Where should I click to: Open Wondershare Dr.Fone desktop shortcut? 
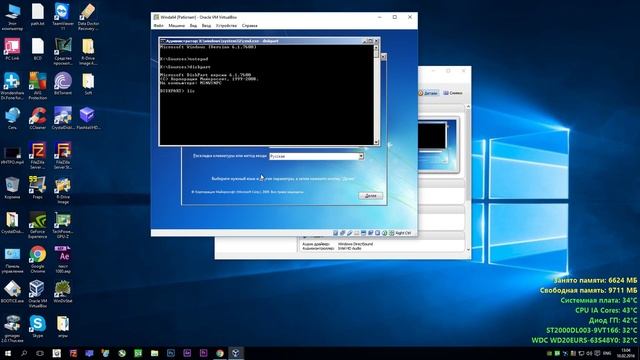(12, 86)
